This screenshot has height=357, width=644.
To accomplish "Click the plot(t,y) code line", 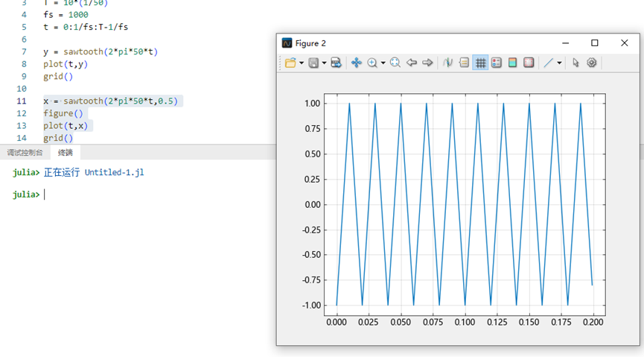I will pos(66,64).
